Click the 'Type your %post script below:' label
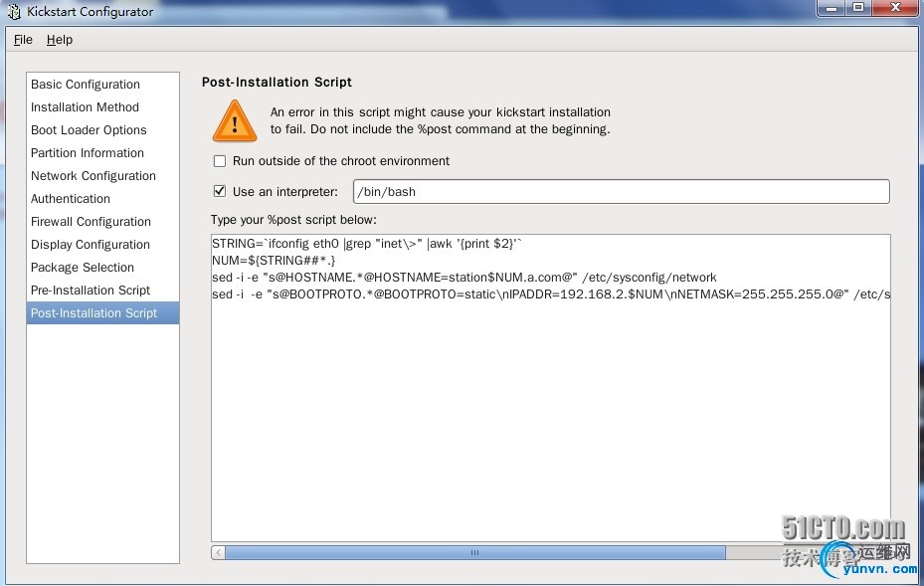Screen dimensions: 924x586 293,220
